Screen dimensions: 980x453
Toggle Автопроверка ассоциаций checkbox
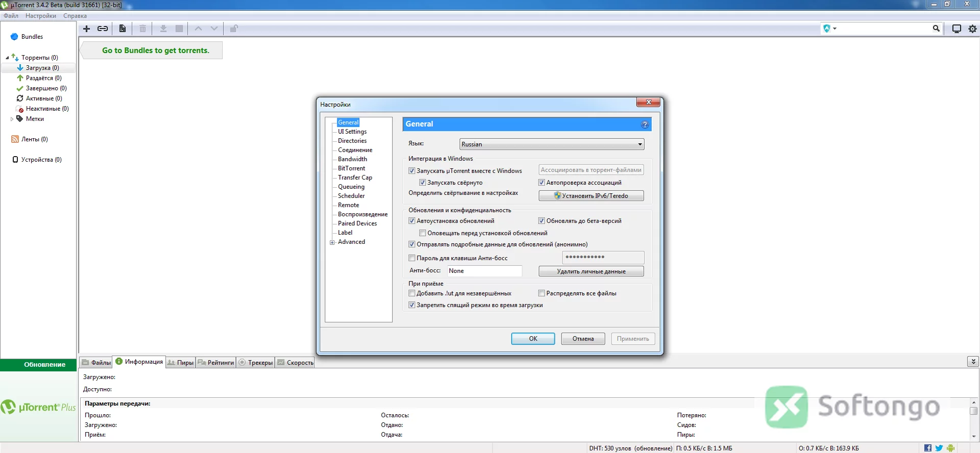pos(542,183)
